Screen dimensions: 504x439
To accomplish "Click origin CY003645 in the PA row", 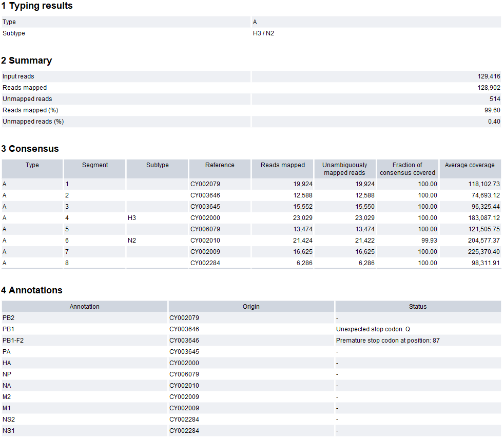I will coord(184,352).
